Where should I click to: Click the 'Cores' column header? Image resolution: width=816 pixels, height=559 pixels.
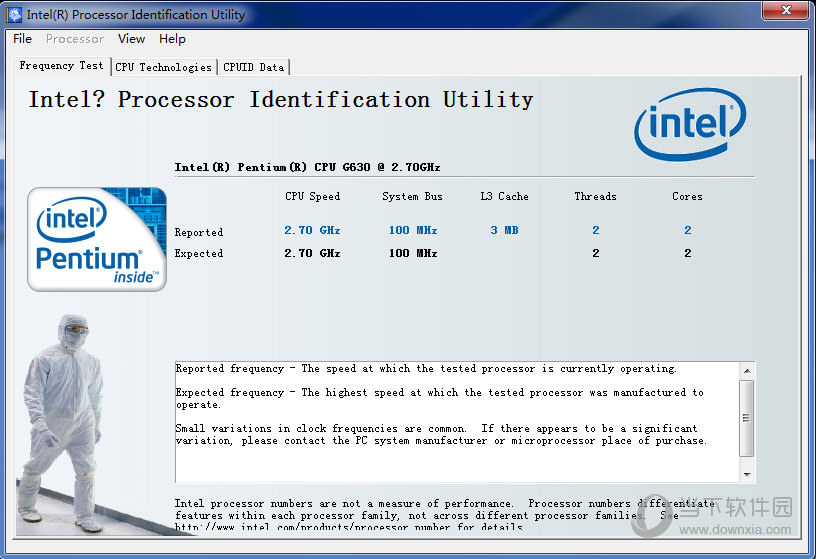click(687, 196)
